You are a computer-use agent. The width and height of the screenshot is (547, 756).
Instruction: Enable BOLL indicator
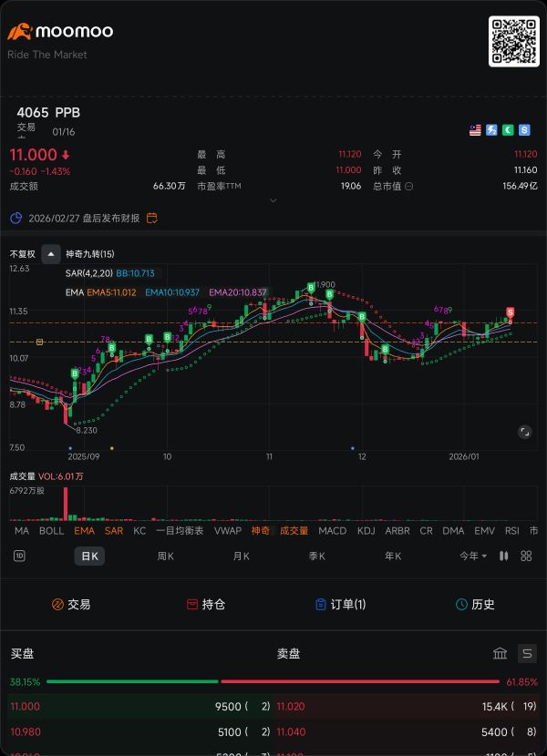[x=52, y=531]
